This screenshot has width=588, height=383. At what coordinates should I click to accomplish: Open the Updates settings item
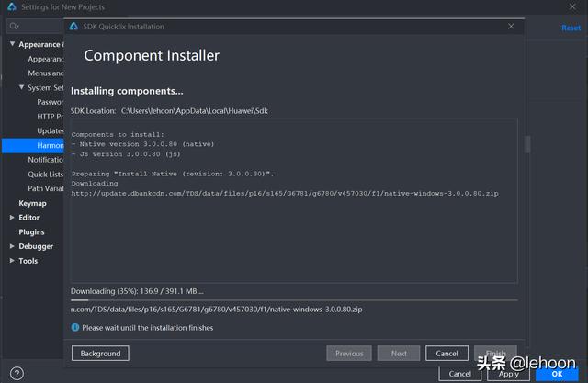point(51,130)
